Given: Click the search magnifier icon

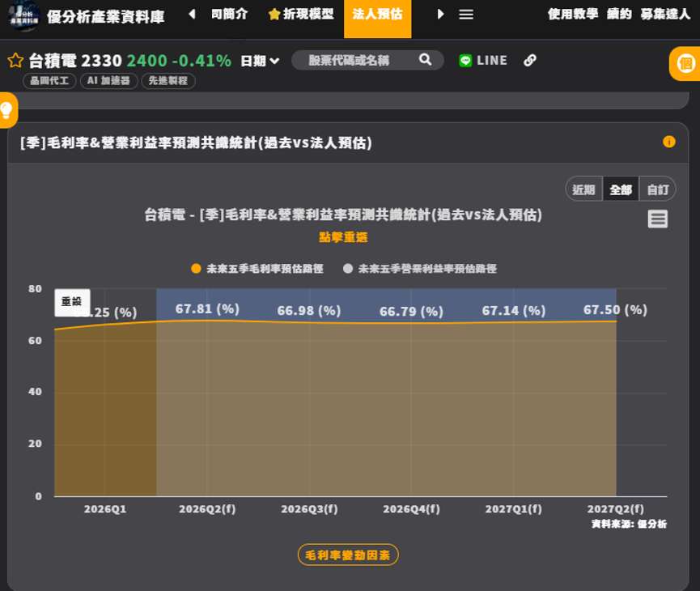Looking at the screenshot, I should (425, 59).
